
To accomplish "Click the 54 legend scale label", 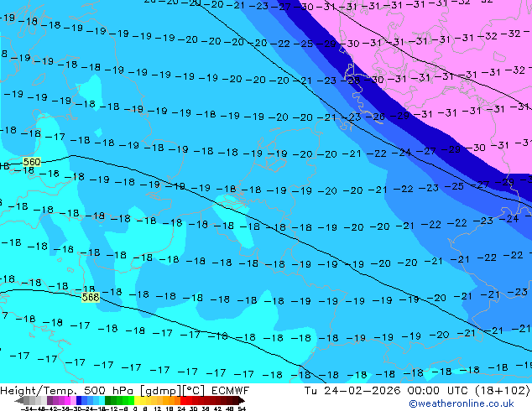I will click(x=242, y=408).
